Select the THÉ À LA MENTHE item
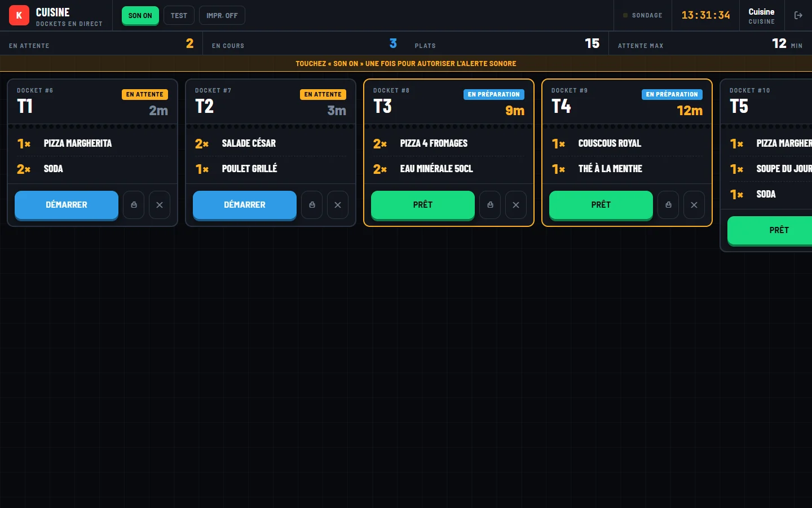Viewport: 812px width, 508px height. click(x=627, y=169)
